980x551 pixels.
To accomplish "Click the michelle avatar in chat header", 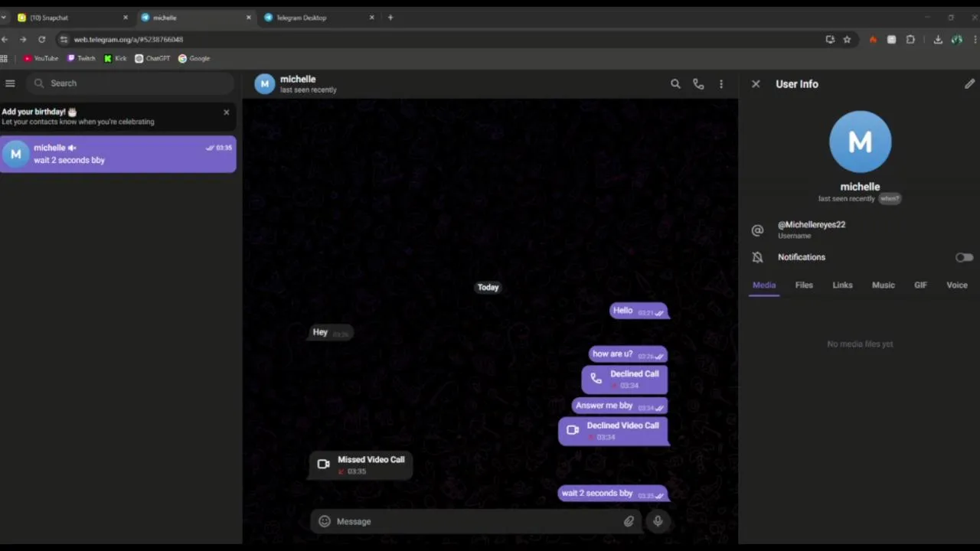I will pyautogui.click(x=264, y=84).
